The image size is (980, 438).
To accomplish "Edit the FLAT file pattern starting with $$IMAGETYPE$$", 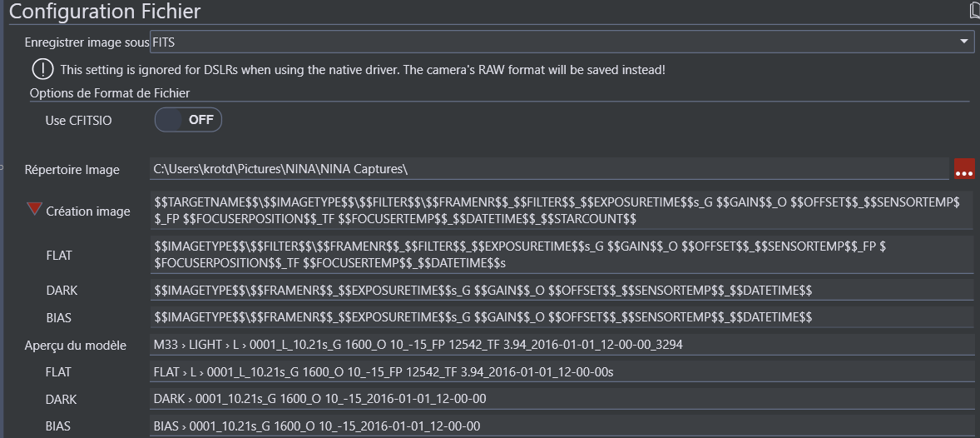I will (x=562, y=254).
